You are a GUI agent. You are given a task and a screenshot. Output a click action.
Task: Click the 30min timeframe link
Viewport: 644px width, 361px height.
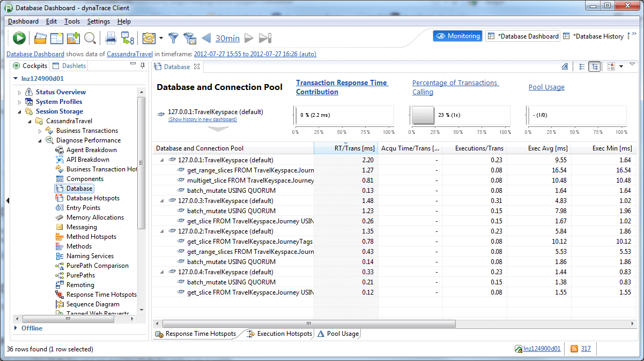click(x=227, y=38)
